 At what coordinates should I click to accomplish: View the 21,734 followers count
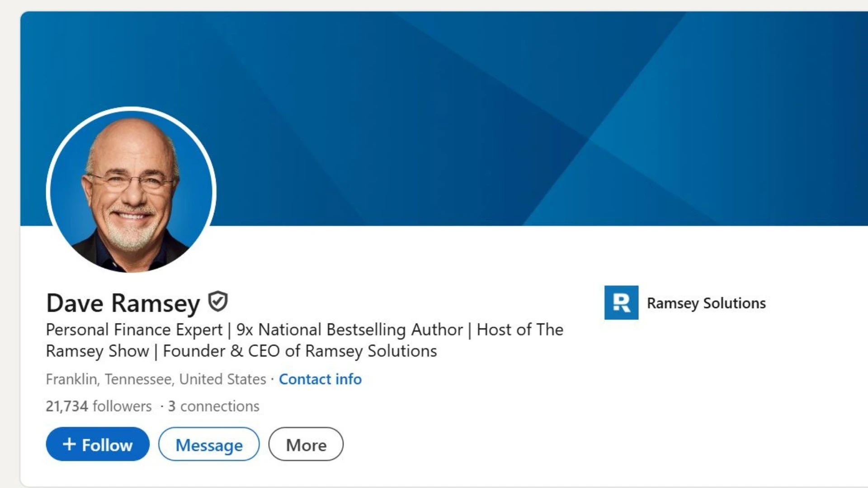click(x=67, y=406)
